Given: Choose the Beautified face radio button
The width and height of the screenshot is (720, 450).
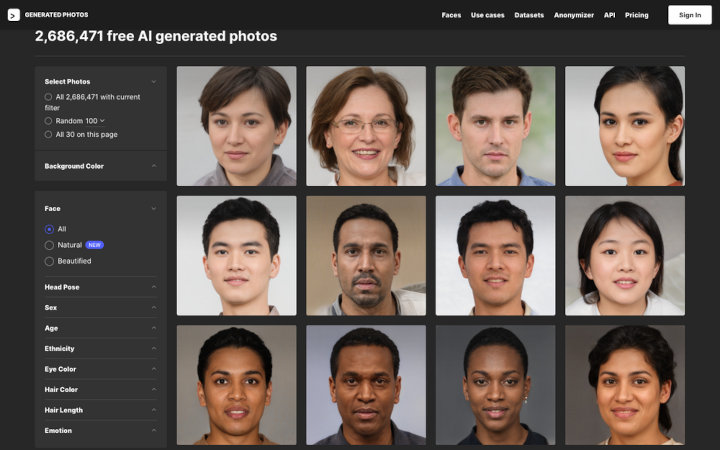Looking at the screenshot, I should (49, 261).
